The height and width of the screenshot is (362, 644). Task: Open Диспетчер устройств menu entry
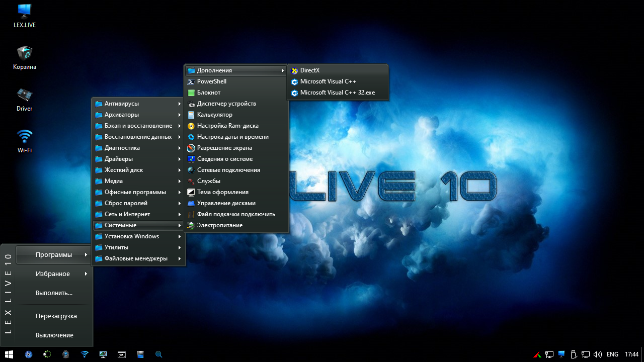pos(226,104)
